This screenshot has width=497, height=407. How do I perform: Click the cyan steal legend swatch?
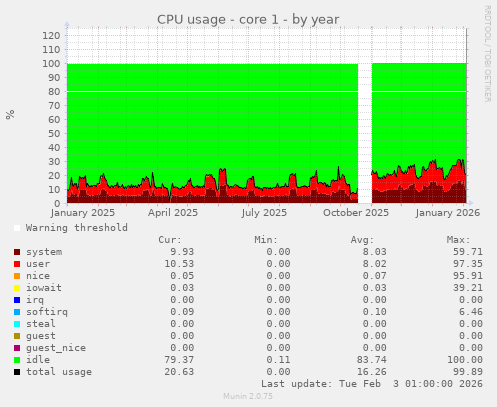pyautogui.click(x=17, y=324)
